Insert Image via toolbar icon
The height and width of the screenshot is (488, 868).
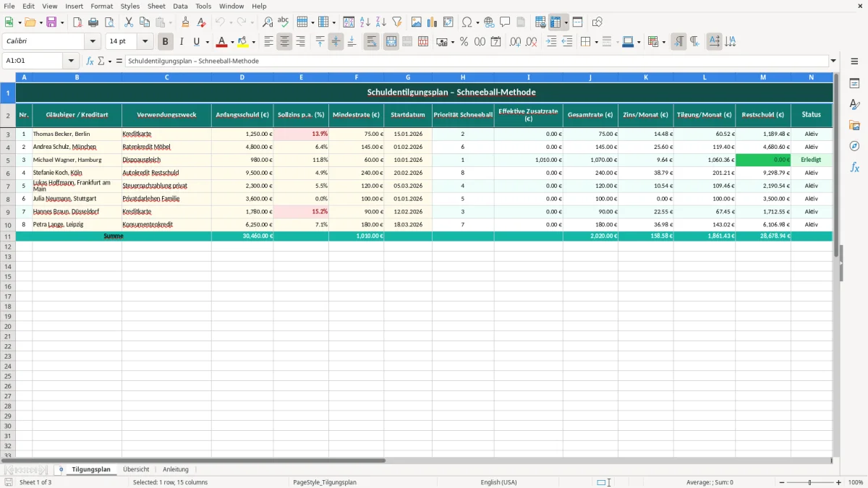417,22
